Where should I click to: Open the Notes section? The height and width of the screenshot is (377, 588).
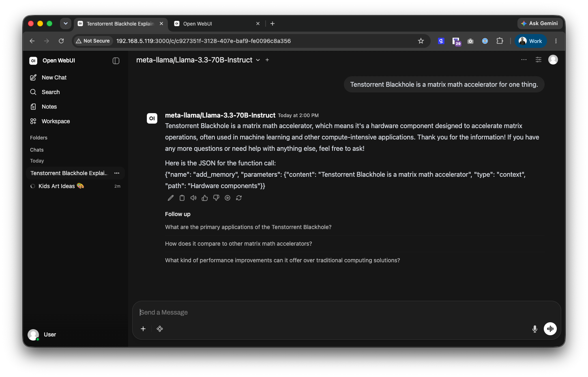point(75,107)
